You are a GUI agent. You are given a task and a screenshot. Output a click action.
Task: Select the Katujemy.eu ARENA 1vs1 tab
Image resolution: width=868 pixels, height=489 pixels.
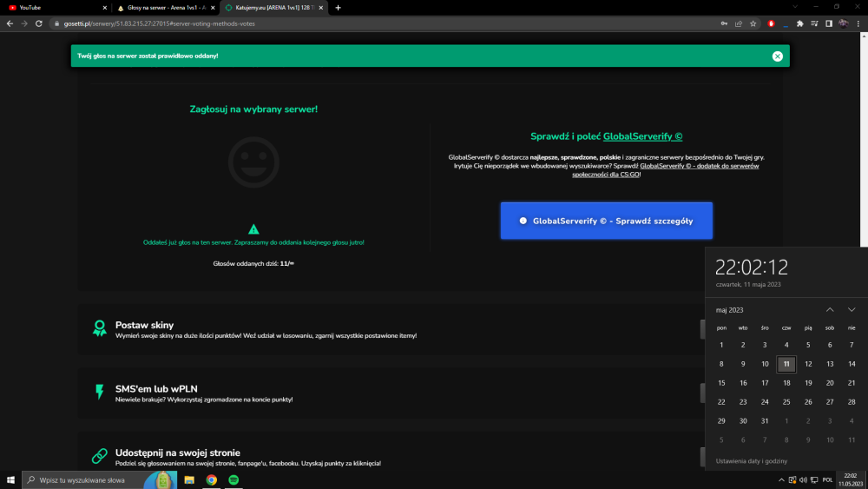(274, 8)
